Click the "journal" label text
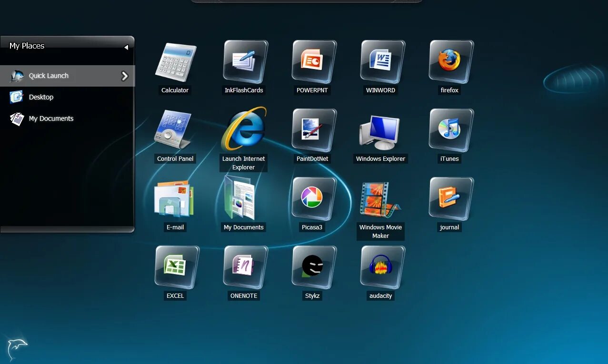The height and width of the screenshot is (364, 608). click(449, 227)
